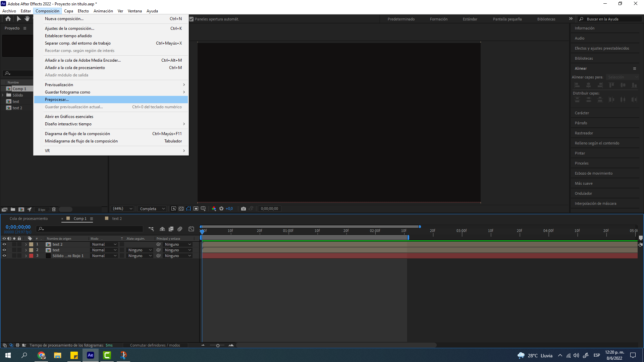Open Google Chrome from taskbar
Image resolution: width=644 pixels, height=362 pixels.
(x=41, y=355)
